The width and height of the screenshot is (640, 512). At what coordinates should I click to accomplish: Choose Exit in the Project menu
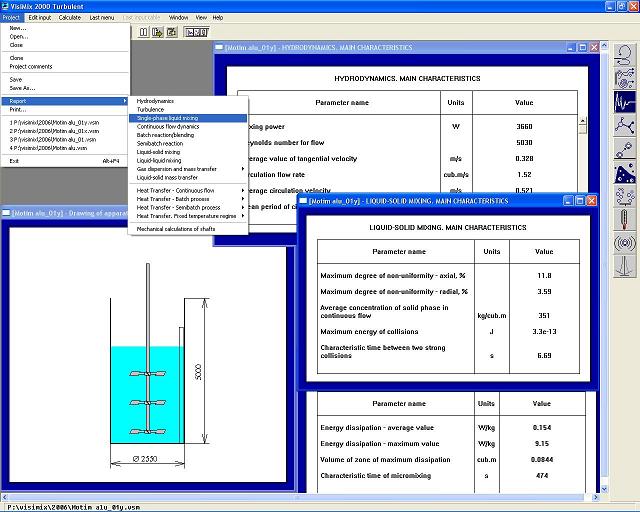click(x=65, y=161)
